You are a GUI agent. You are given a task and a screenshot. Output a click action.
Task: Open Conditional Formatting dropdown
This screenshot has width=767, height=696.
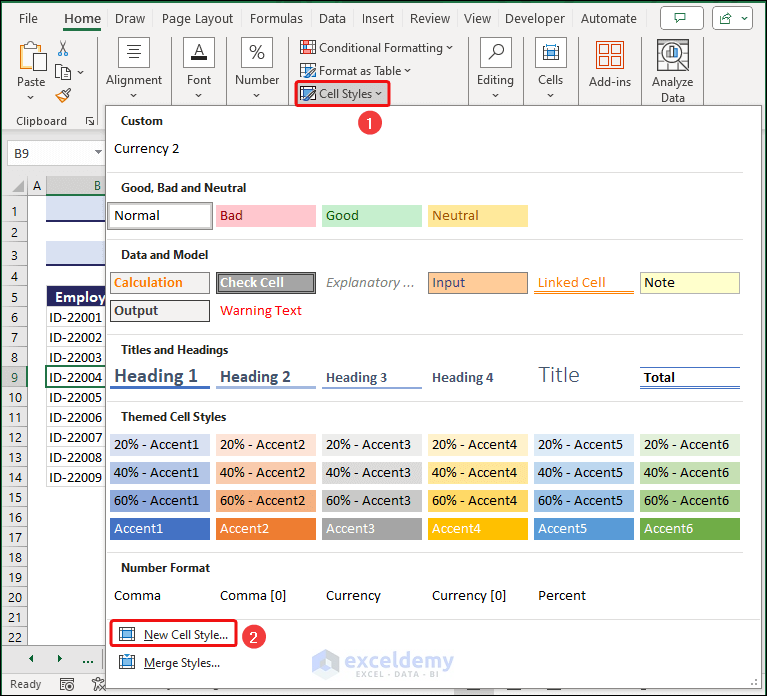(376, 48)
